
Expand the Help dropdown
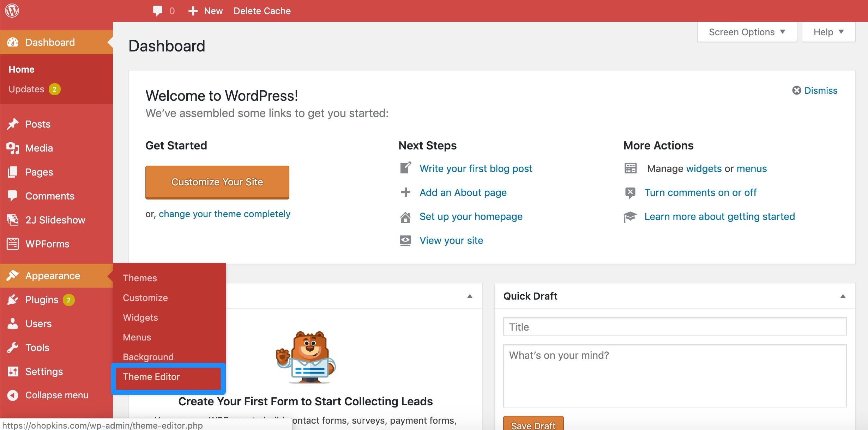click(828, 32)
